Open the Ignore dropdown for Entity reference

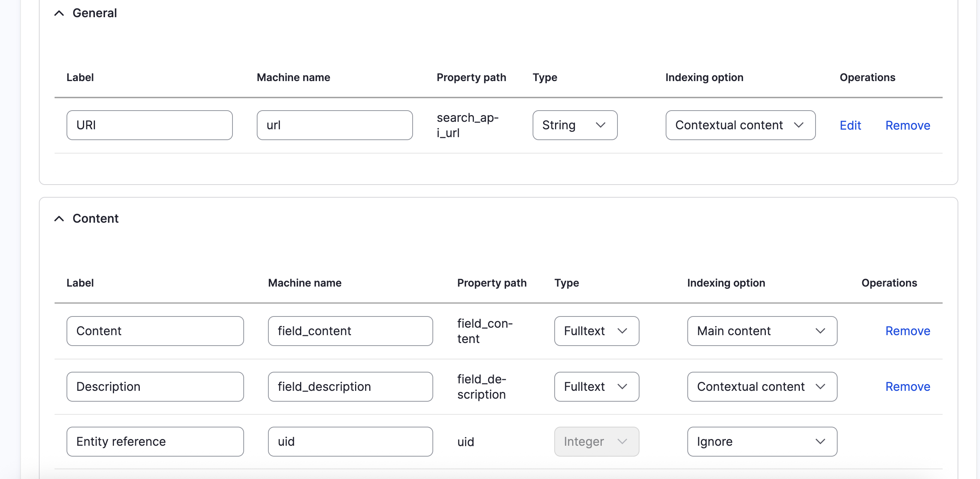coord(762,441)
